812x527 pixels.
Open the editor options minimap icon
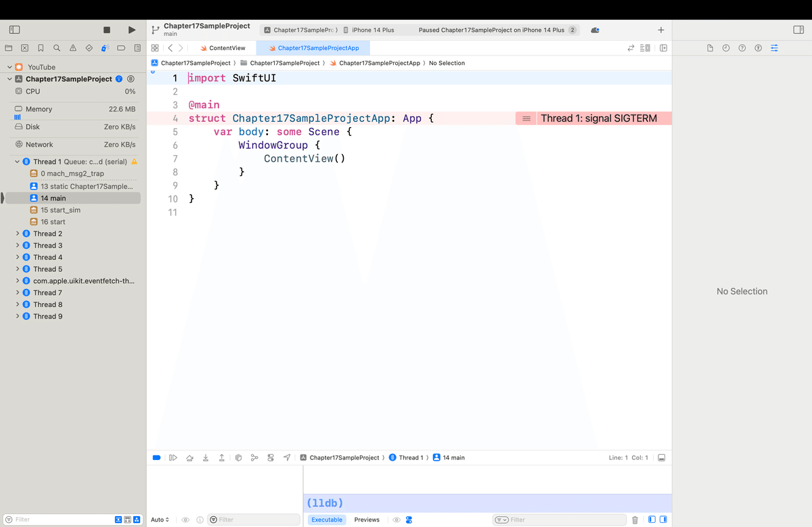click(646, 48)
